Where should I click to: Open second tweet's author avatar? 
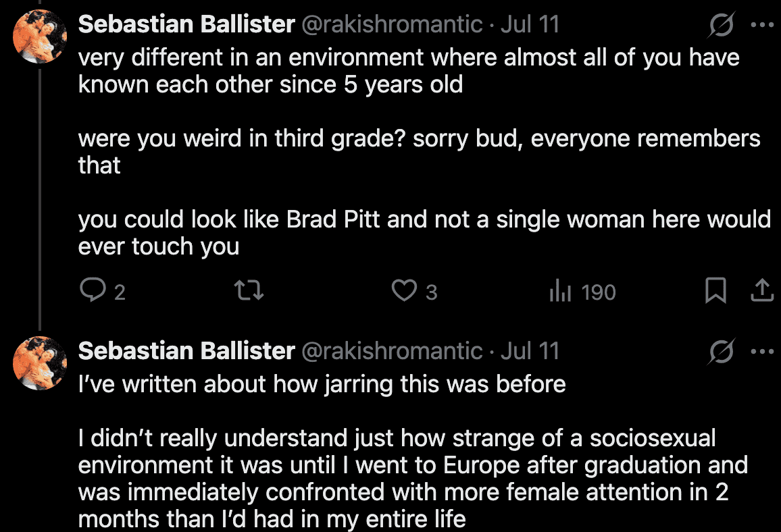pyautogui.click(x=40, y=363)
